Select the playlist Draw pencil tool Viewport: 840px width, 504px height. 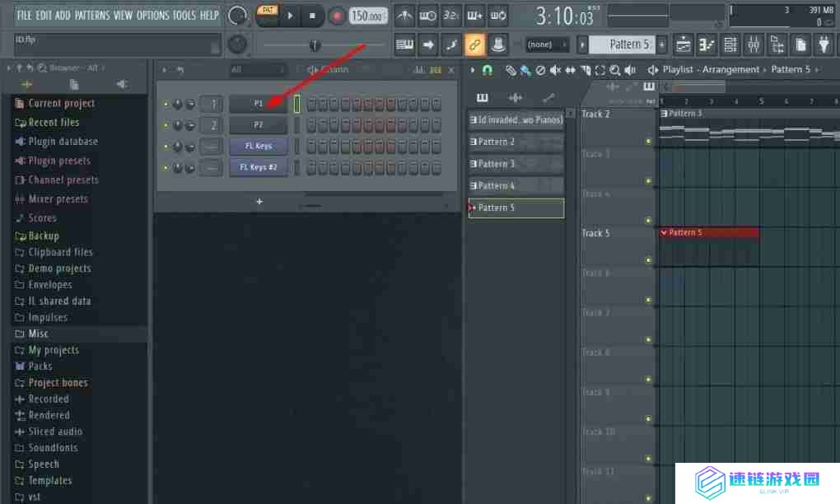[511, 70]
